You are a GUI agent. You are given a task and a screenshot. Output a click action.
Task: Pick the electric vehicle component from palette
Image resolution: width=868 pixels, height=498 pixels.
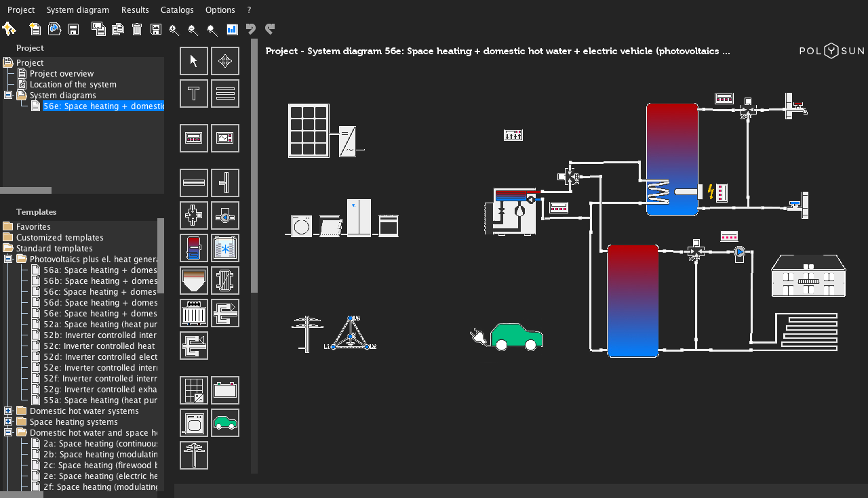[225, 423]
